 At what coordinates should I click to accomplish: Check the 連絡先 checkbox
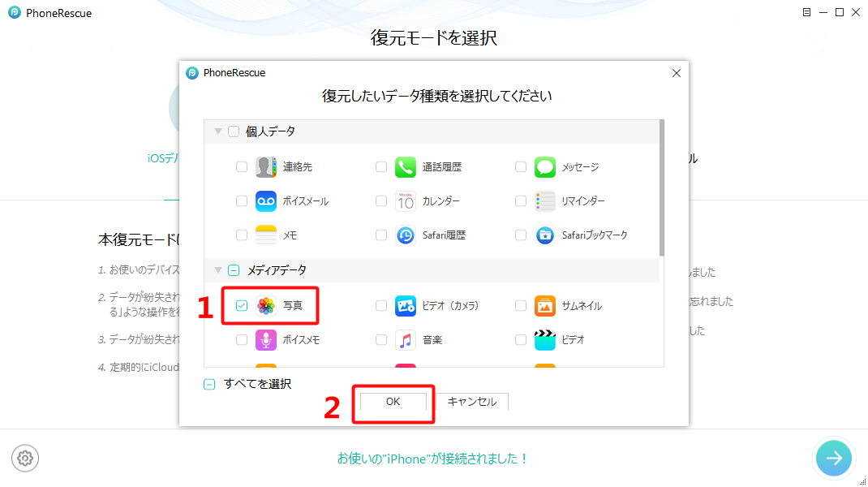pyautogui.click(x=242, y=166)
